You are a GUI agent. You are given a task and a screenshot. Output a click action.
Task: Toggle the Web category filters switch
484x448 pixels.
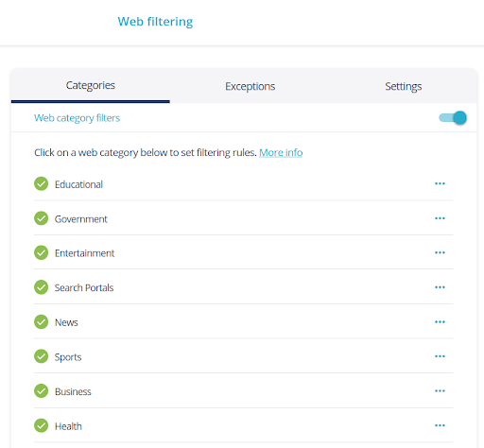(453, 118)
